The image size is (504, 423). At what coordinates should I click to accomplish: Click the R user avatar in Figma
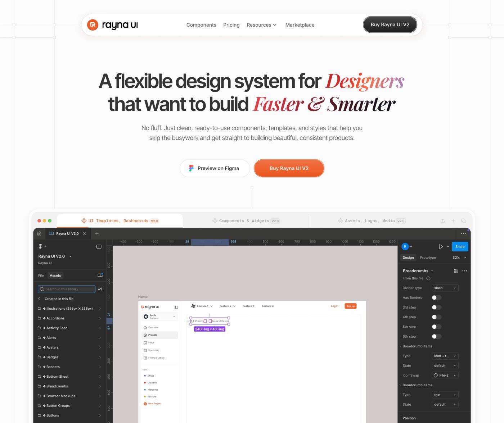pos(405,246)
